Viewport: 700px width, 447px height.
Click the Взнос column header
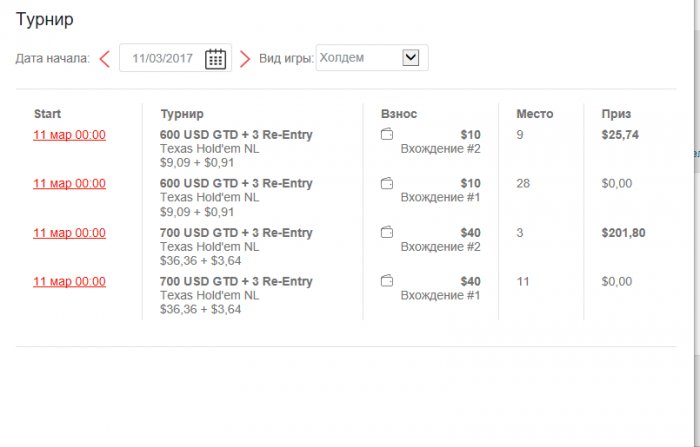click(x=399, y=114)
